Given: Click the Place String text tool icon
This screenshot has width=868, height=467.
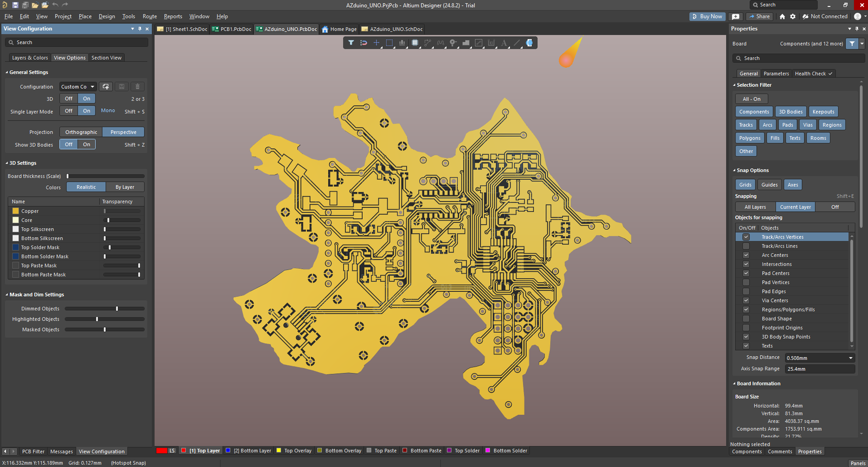Looking at the screenshot, I should click(504, 43).
